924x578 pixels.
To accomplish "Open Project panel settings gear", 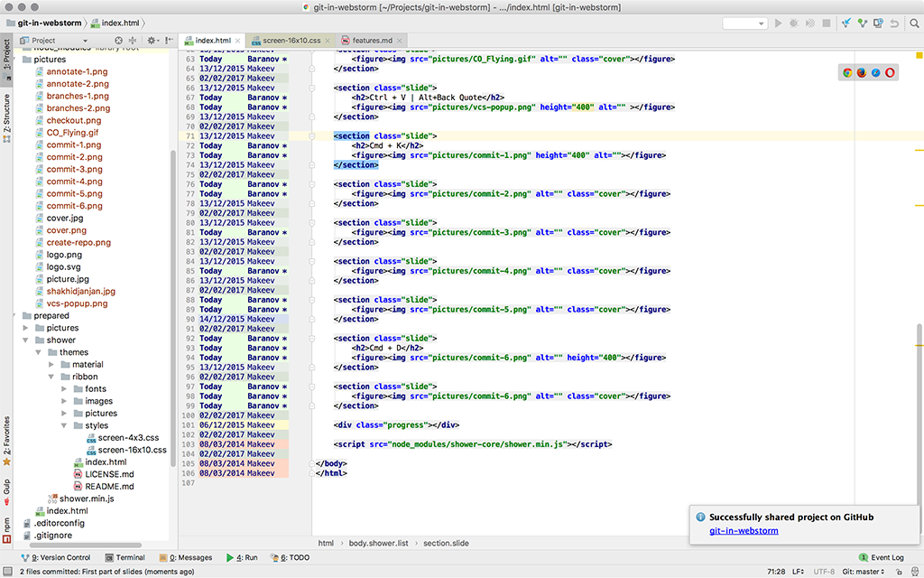I will [152, 40].
